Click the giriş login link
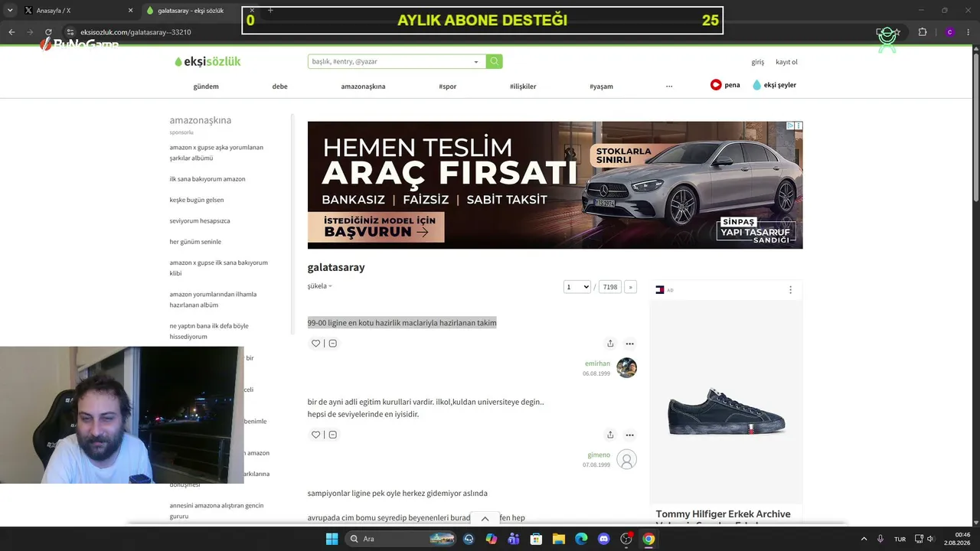Image resolution: width=980 pixels, height=551 pixels. pyautogui.click(x=758, y=62)
